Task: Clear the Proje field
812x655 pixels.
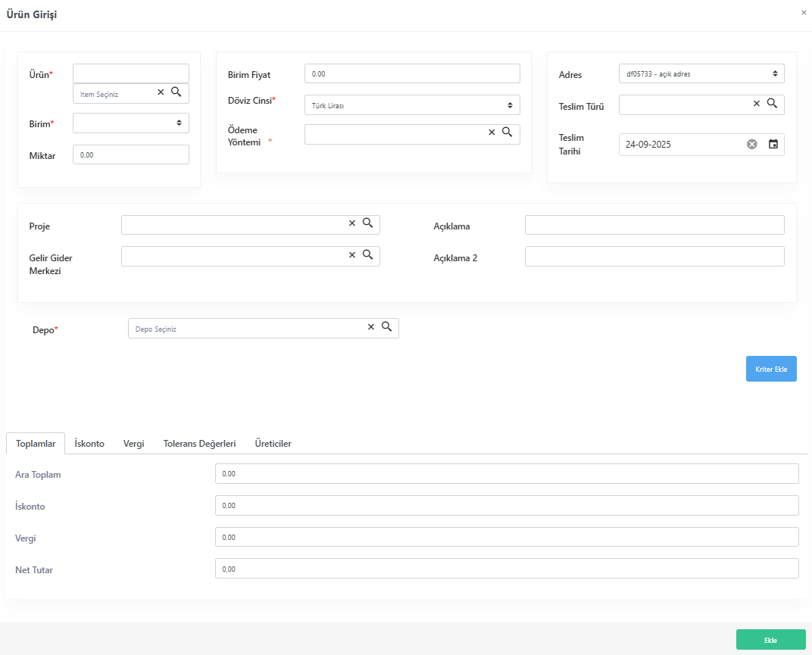Action: [x=352, y=223]
